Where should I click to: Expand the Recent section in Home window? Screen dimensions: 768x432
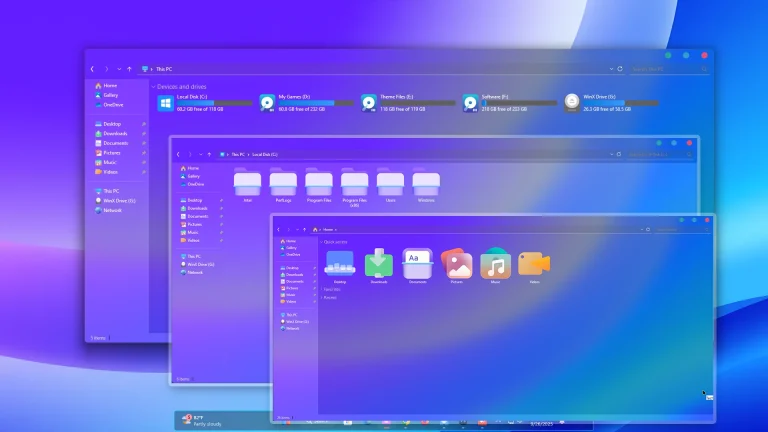click(x=321, y=297)
